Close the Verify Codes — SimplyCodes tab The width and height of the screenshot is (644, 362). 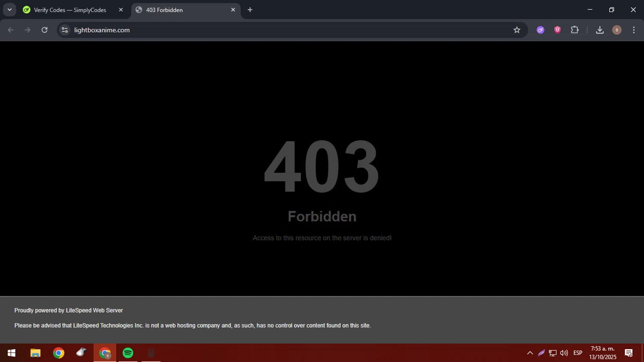[121, 10]
